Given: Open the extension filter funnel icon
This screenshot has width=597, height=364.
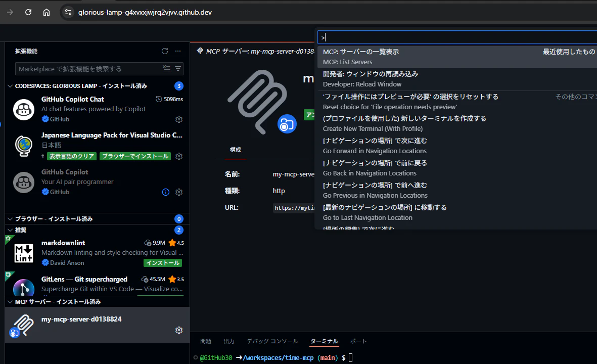Looking at the screenshot, I should coord(178,69).
